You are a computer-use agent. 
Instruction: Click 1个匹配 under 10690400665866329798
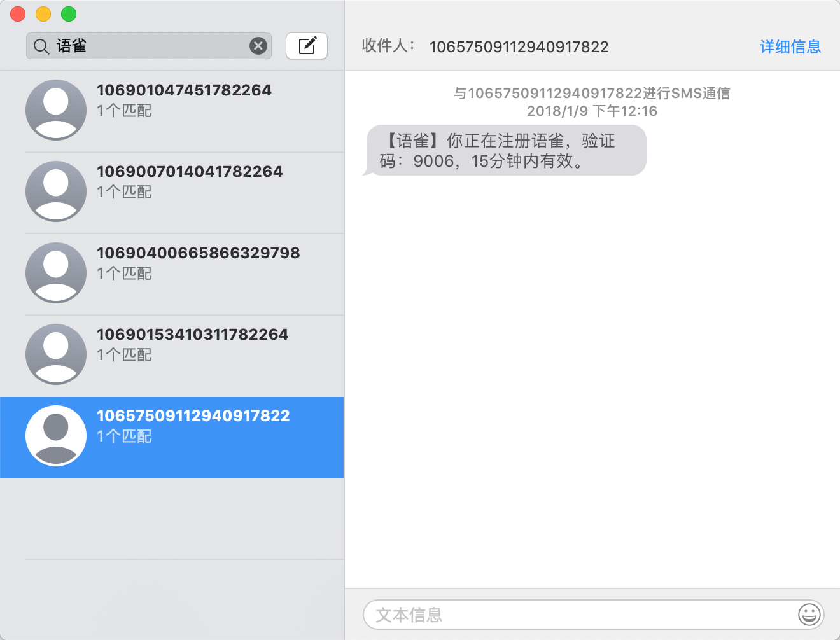click(124, 273)
